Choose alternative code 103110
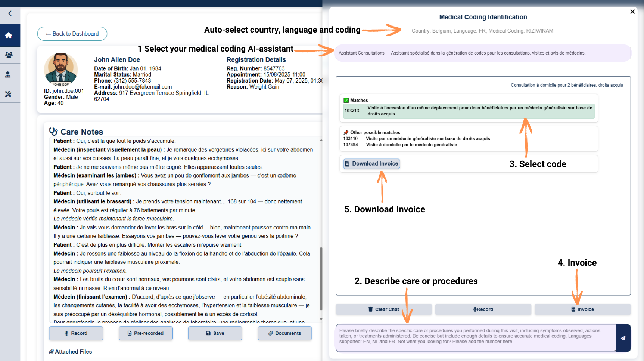The image size is (644, 361). coord(416,139)
